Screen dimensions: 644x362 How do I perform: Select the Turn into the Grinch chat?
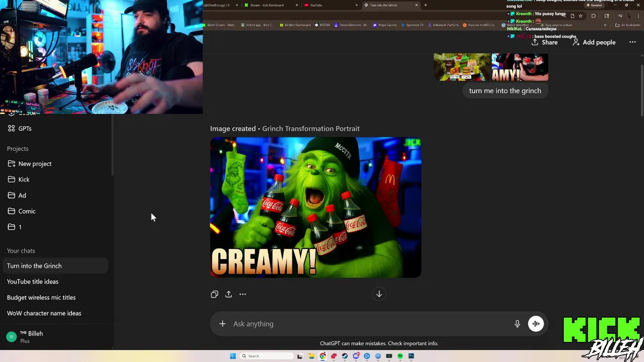(x=55, y=266)
